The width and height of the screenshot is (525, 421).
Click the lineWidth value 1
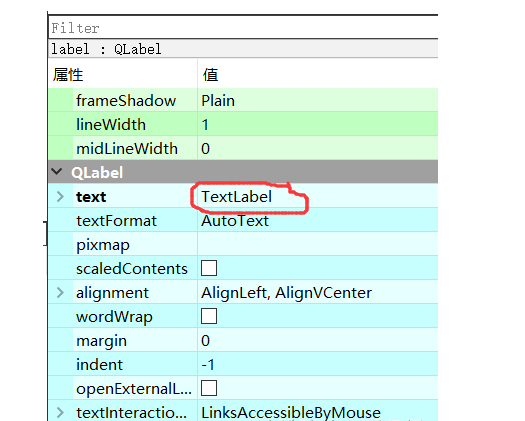coord(205,125)
